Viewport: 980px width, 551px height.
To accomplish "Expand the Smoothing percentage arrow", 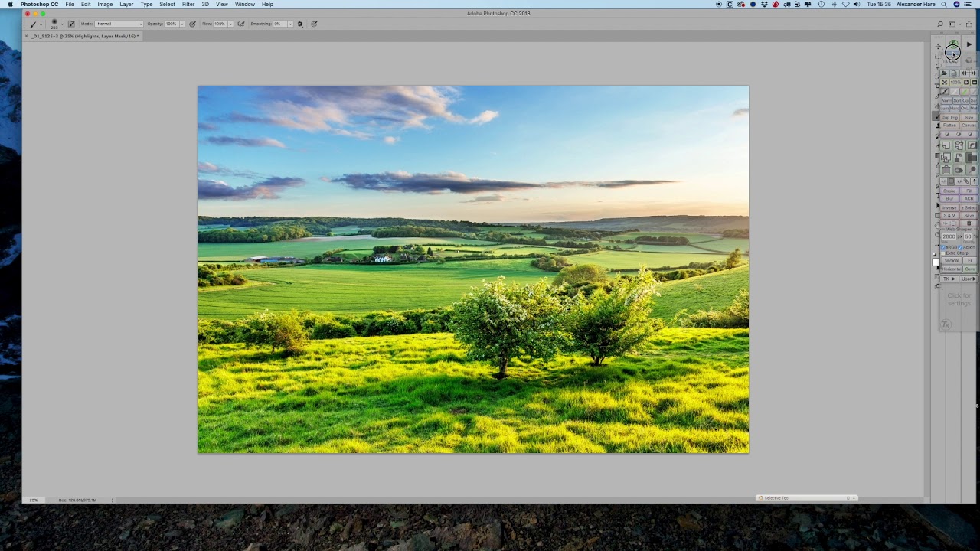I will pos(289,24).
